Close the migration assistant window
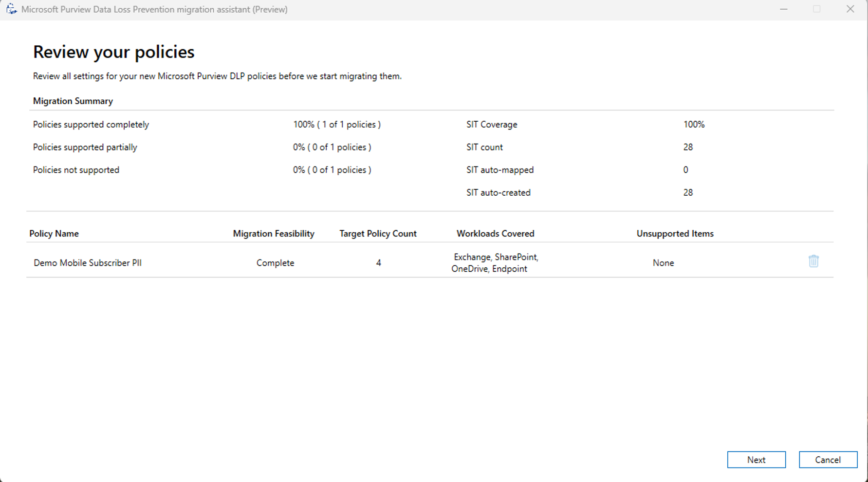The height and width of the screenshot is (482, 868). 850,9
